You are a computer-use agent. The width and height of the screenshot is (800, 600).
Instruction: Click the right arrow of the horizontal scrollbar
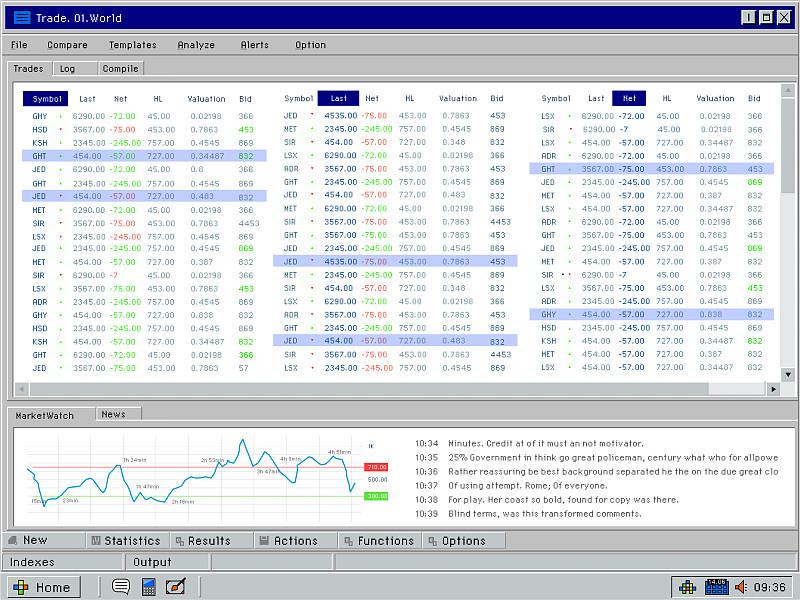[x=773, y=389]
